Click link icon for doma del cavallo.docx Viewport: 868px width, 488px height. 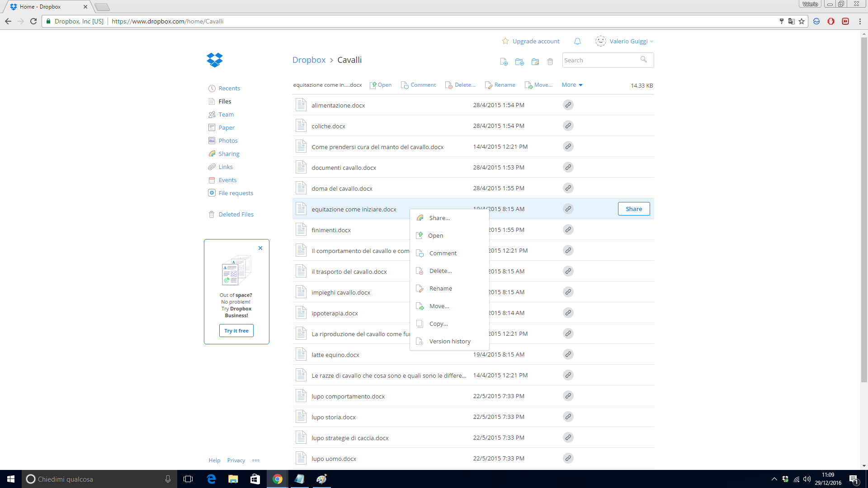click(x=568, y=188)
